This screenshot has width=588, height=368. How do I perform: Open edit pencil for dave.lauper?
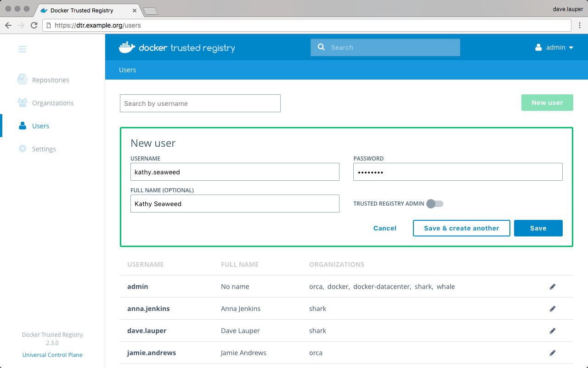553,331
